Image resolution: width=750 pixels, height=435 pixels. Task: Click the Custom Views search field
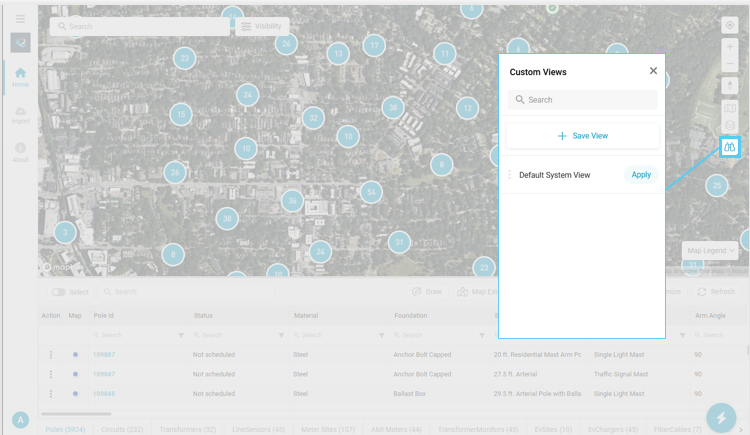point(582,100)
